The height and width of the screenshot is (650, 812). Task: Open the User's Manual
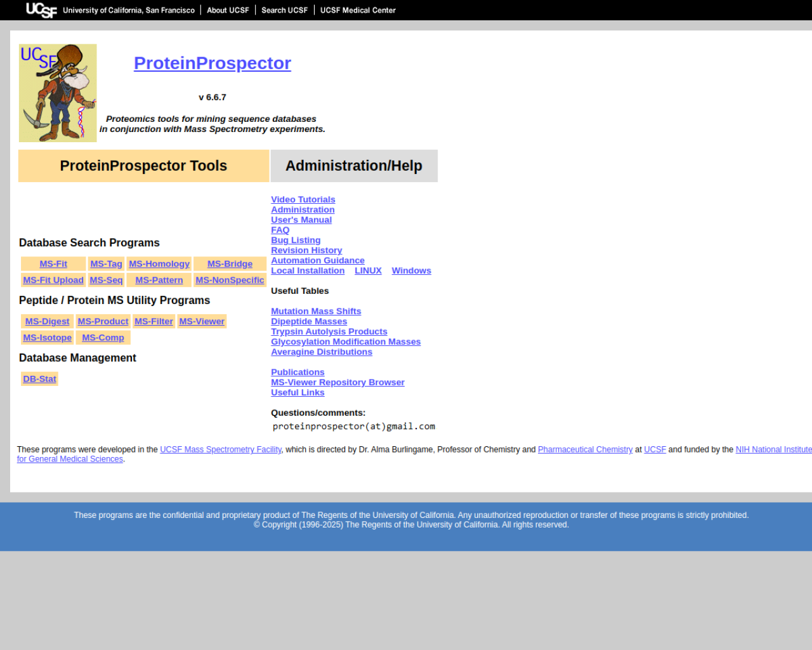tap(301, 220)
